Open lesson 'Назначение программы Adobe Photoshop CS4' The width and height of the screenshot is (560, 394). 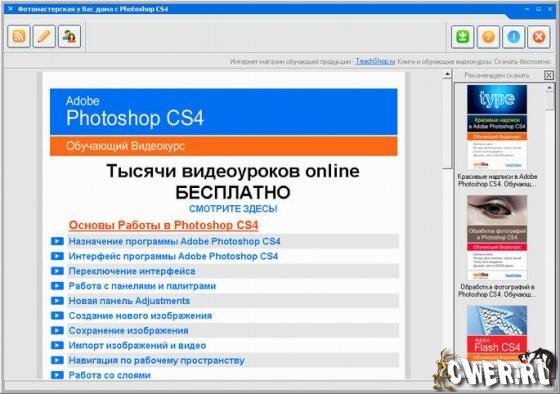(174, 241)
